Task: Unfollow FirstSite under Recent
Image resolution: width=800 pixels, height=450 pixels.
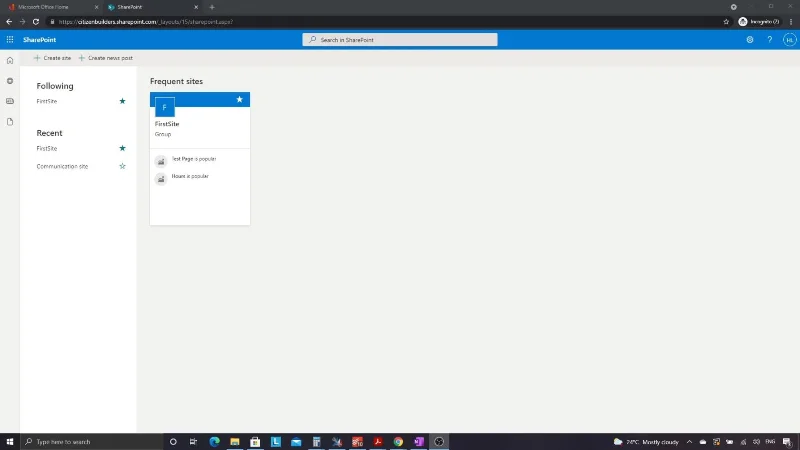Action: (122, 148)
